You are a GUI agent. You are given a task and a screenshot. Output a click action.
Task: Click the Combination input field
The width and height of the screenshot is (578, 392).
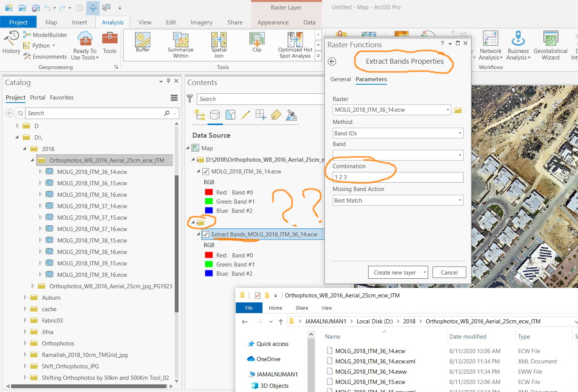pyautogui.click(x=398, y=177)
